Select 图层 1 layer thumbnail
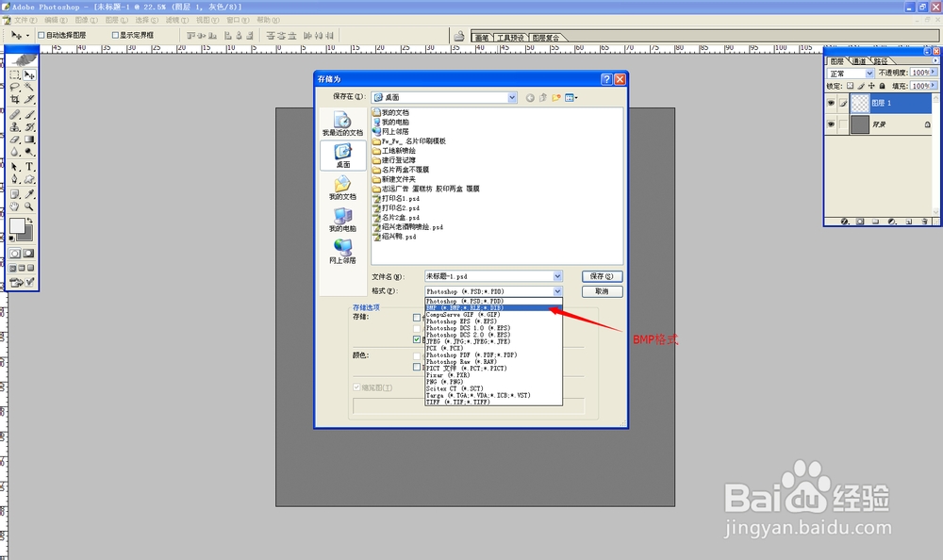 tap(860, 104)
